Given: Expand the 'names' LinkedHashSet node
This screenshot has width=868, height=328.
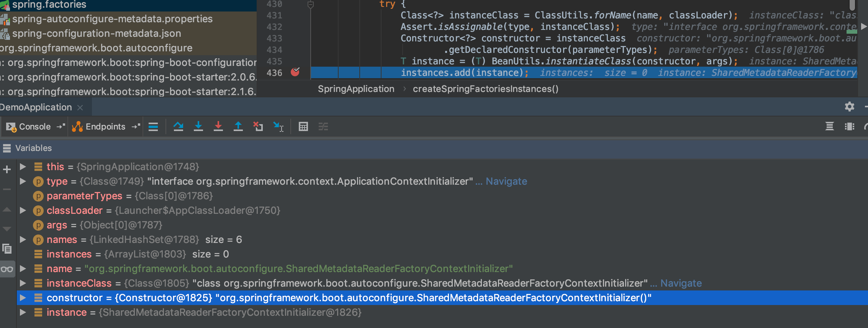Looking at the screenshot, I should pos(23,239).
